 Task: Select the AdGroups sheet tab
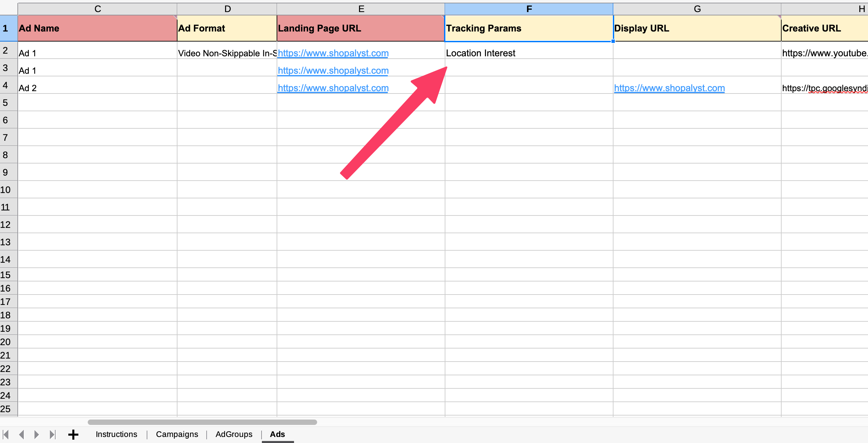pyautogui.click(x=234, y=434)
